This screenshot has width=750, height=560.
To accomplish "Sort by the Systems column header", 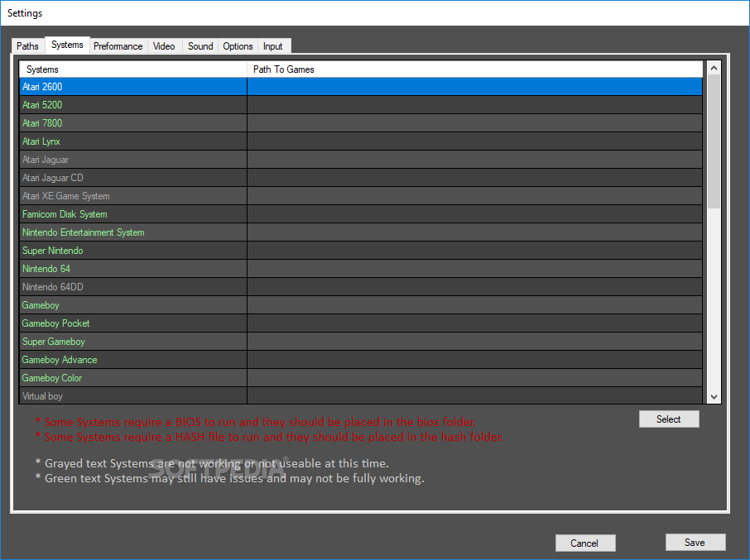I will (133, 69).
